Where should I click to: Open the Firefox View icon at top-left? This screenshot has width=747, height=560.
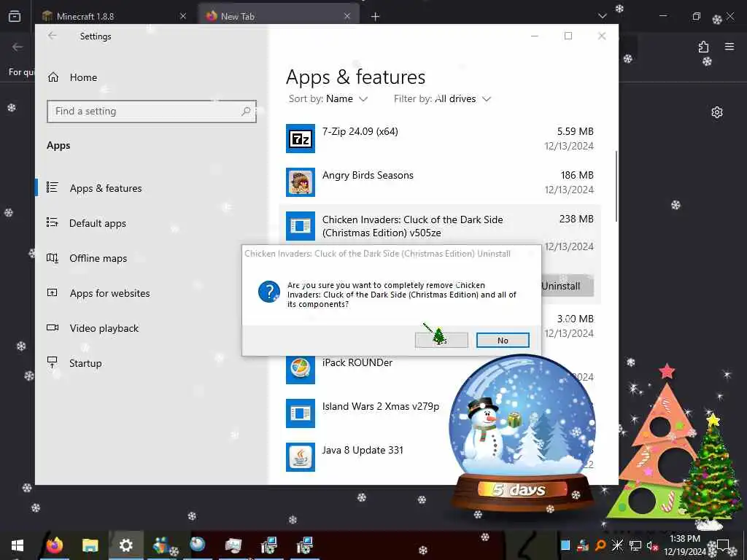[x=15, y=16]
